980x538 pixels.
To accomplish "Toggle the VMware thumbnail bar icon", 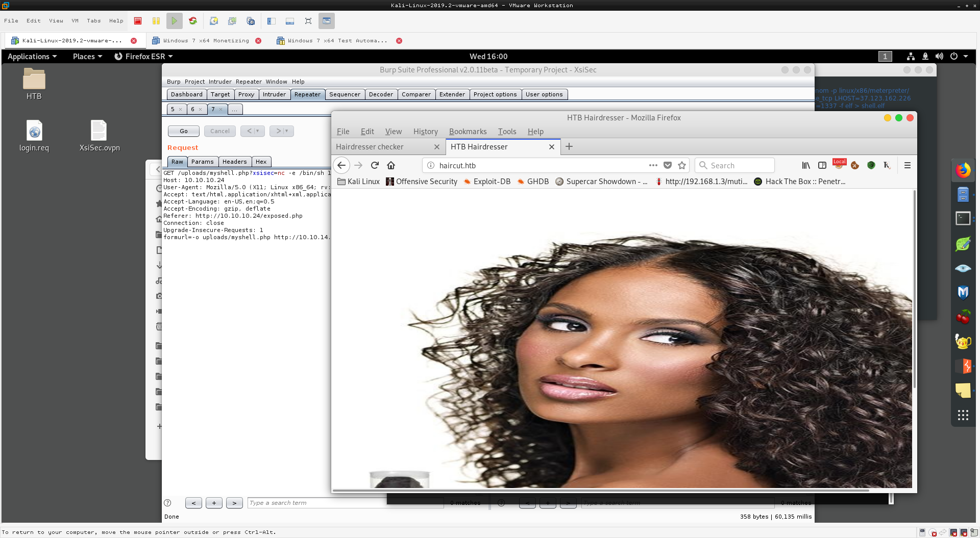I will point(290,21).
